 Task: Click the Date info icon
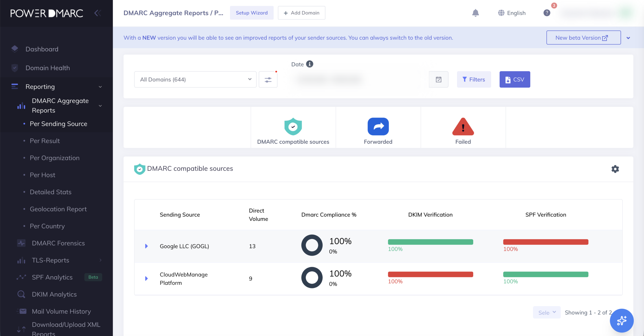(x=310, y=64)
